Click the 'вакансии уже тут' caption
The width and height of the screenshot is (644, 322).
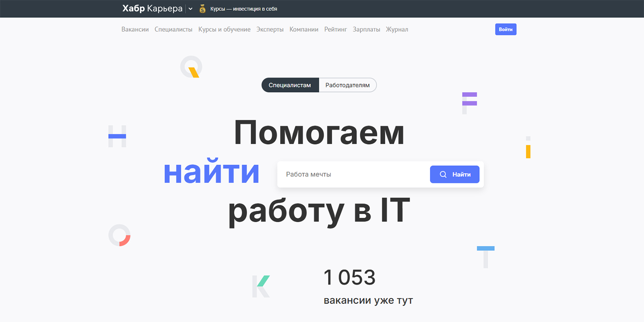pos(368,300)
